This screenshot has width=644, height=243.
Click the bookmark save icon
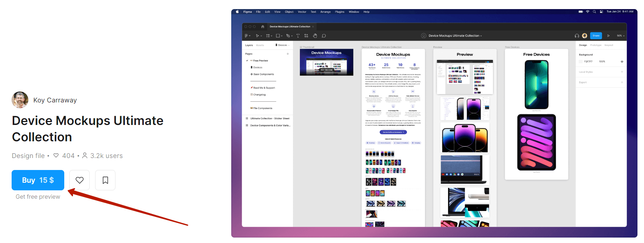[x=105, y=180]
